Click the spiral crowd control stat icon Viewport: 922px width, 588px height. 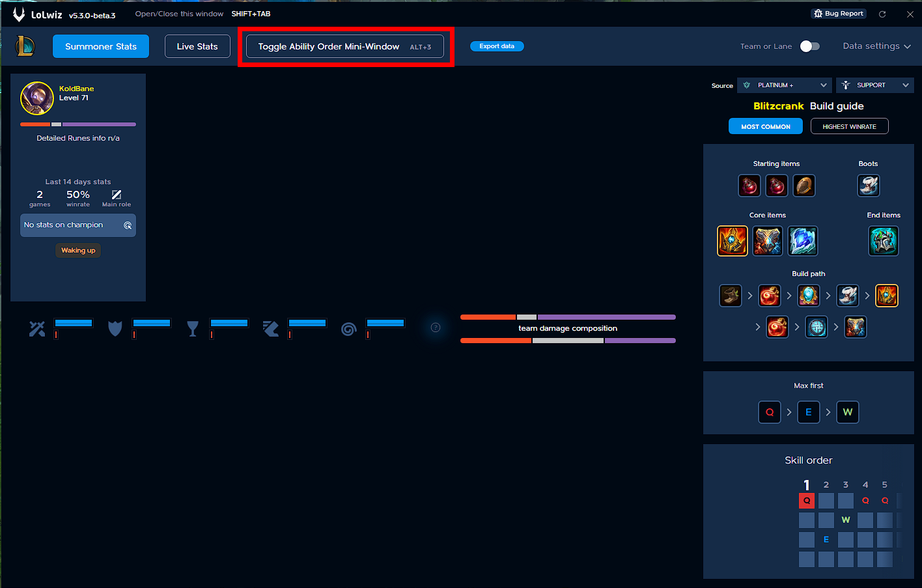(x=349, y=329)
